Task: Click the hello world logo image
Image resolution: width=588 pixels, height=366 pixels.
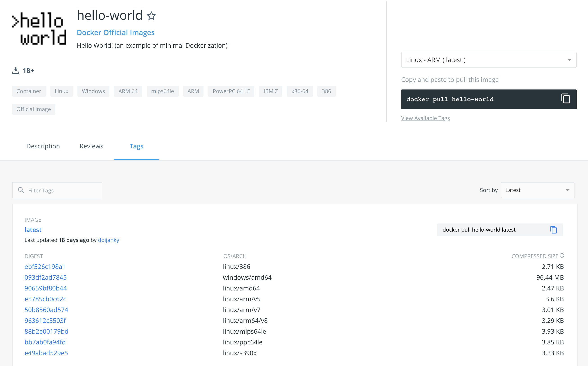Action: pos(39,29)
